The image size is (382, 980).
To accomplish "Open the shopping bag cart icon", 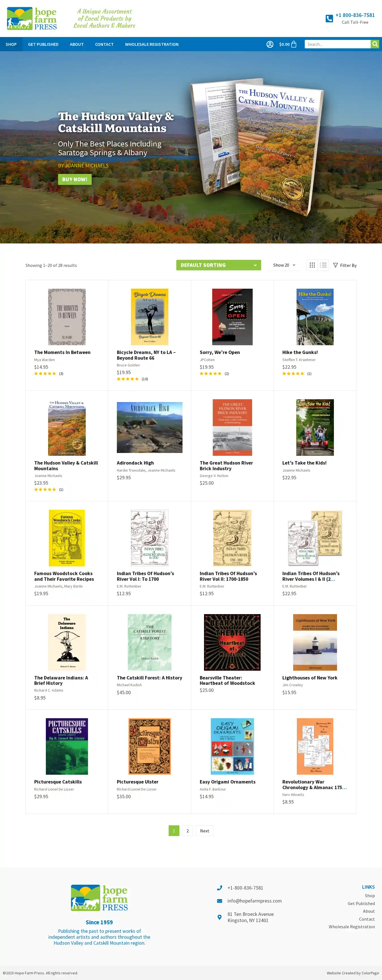I will click(x=294, y=44).
